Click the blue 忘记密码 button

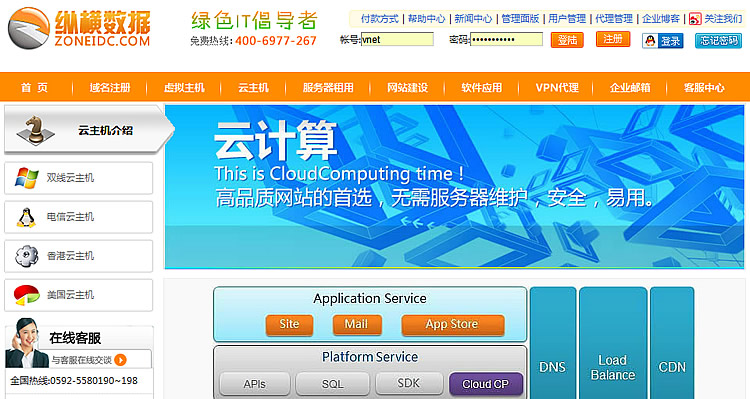[x=718, y=41]
